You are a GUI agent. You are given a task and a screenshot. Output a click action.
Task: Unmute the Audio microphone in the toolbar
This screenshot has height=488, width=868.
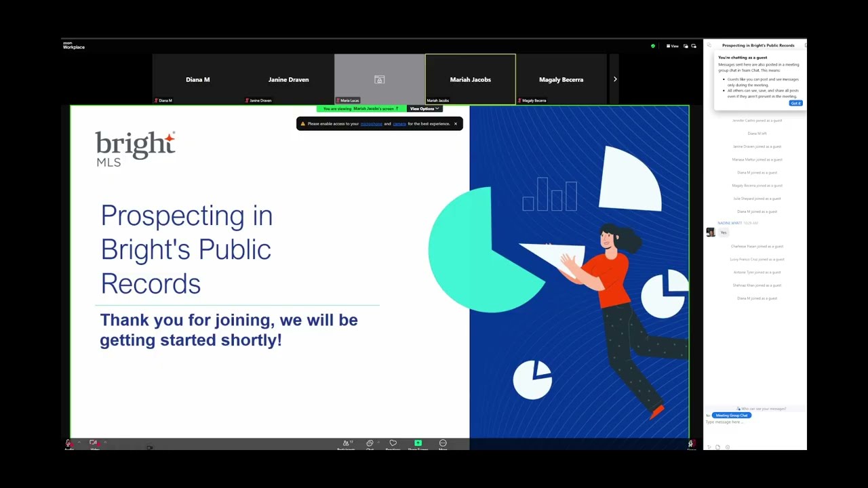(68, 444)
